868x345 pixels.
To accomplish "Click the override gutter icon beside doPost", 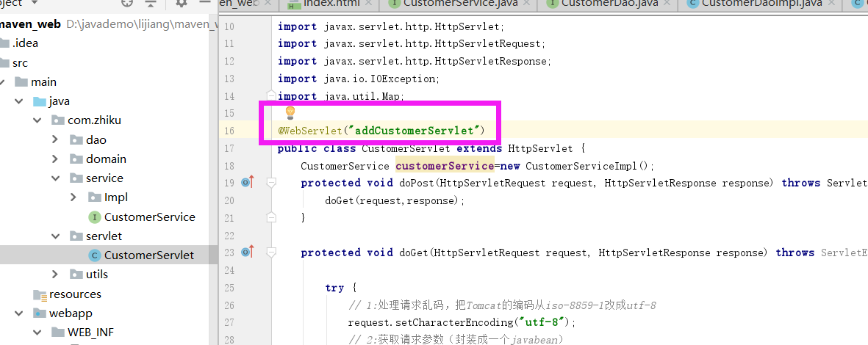I will tap(248, 183).
